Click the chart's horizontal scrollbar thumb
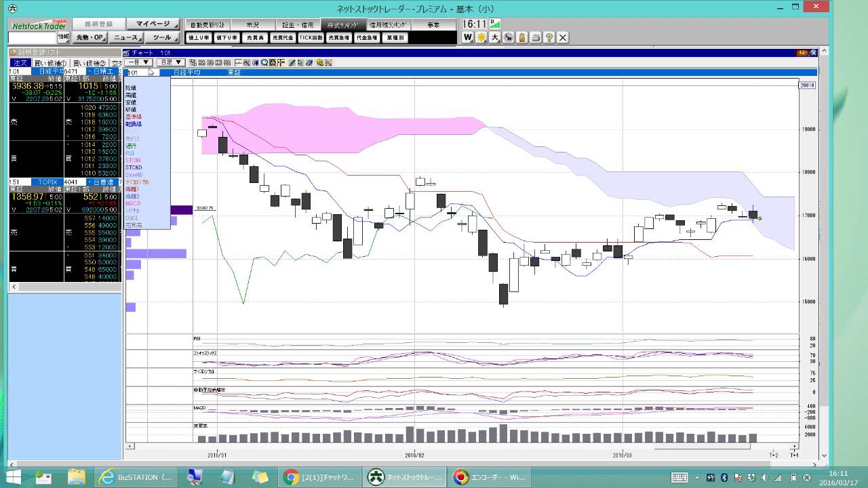 click(x=702, y=446)
